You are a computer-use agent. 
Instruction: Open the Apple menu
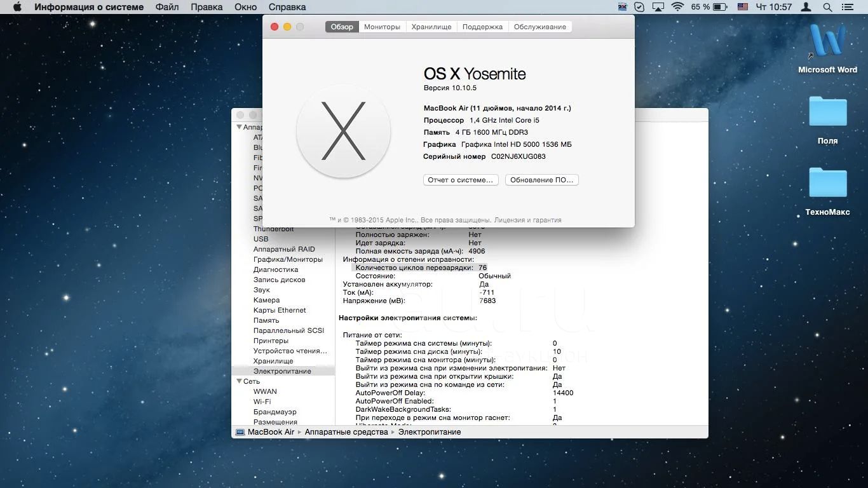17,7
